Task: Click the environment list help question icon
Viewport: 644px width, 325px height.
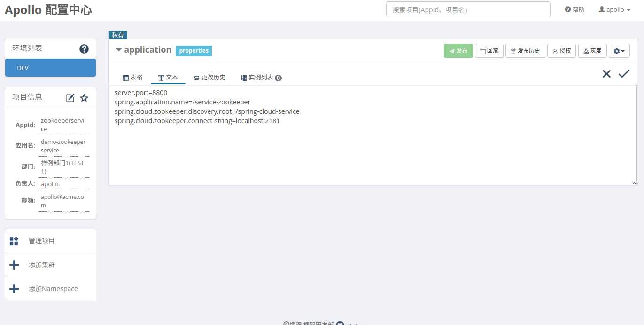Action: [x=84, y=48]
